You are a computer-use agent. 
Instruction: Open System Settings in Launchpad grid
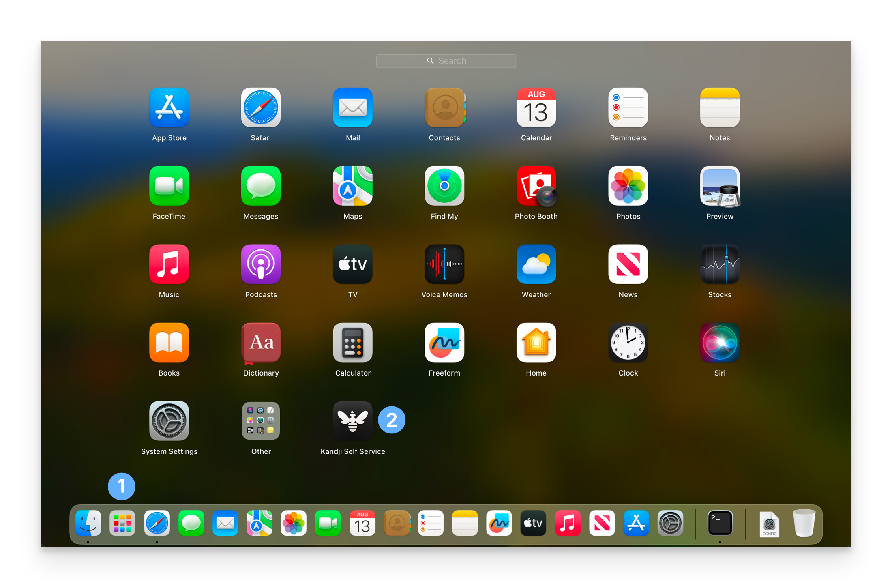(169, 421)
